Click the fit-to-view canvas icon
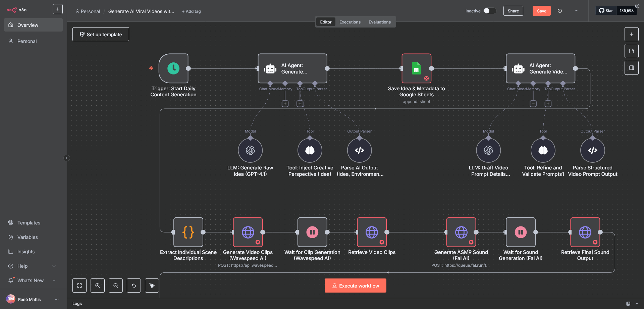 [x=79, y=286]
